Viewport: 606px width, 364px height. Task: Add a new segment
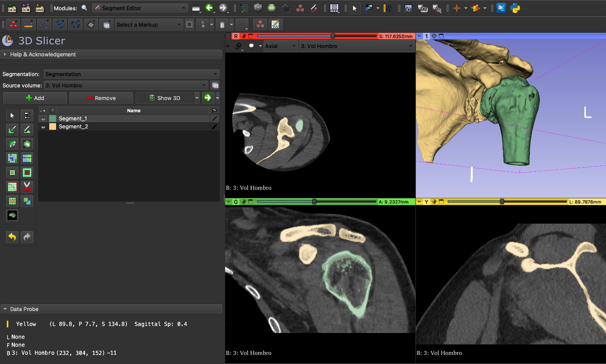[35, 98]
